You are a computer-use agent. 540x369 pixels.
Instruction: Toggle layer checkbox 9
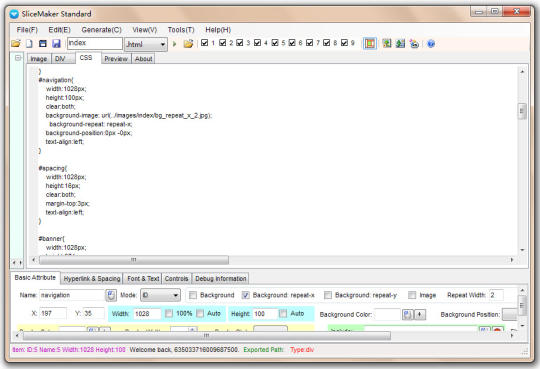[x=344, y=43]
